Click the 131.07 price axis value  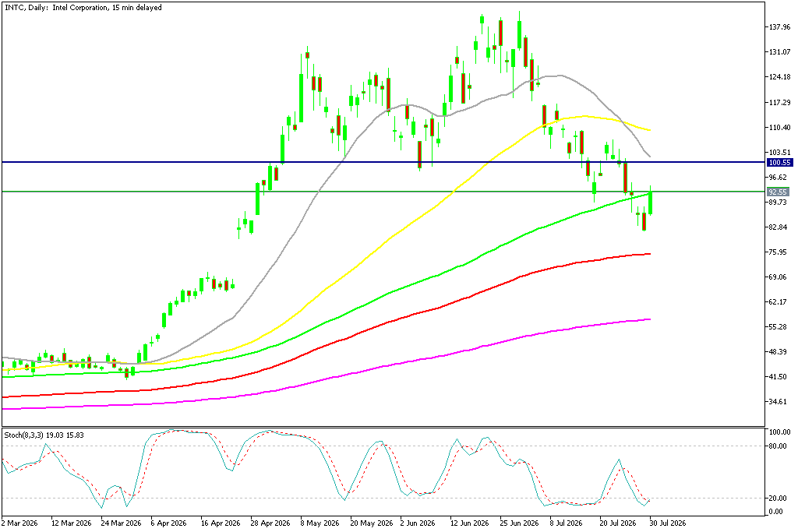pyautogui.click(x=779, y=52)
